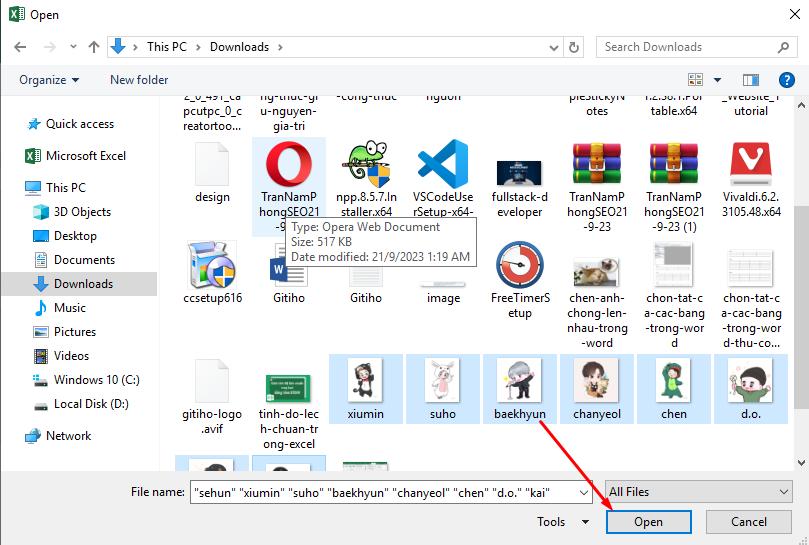This screenshot has width=809, height=545.
Task: Select the fullstack-developer image
Action: (520, 188)
